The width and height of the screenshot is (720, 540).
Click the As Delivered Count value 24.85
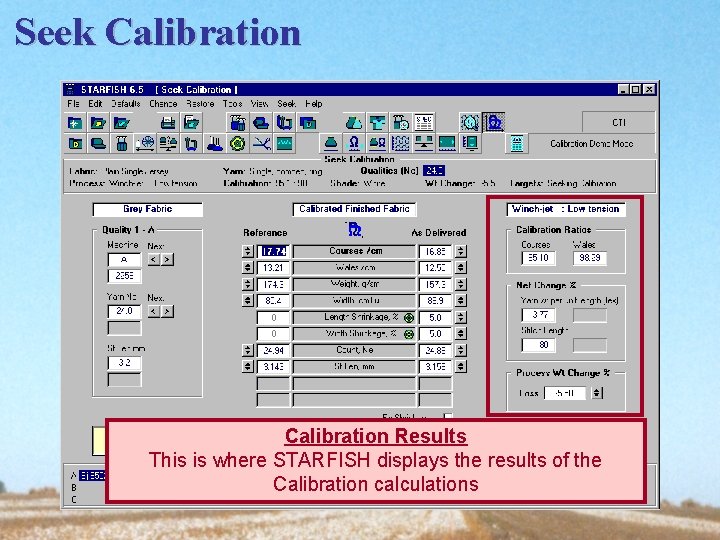point(434,350)
